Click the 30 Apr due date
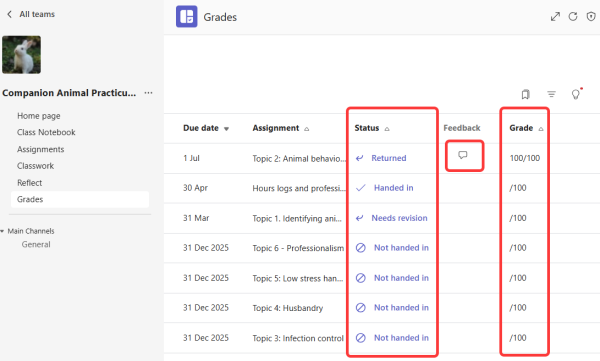Screen dimensions: 600x361 (x=195, y=188)
